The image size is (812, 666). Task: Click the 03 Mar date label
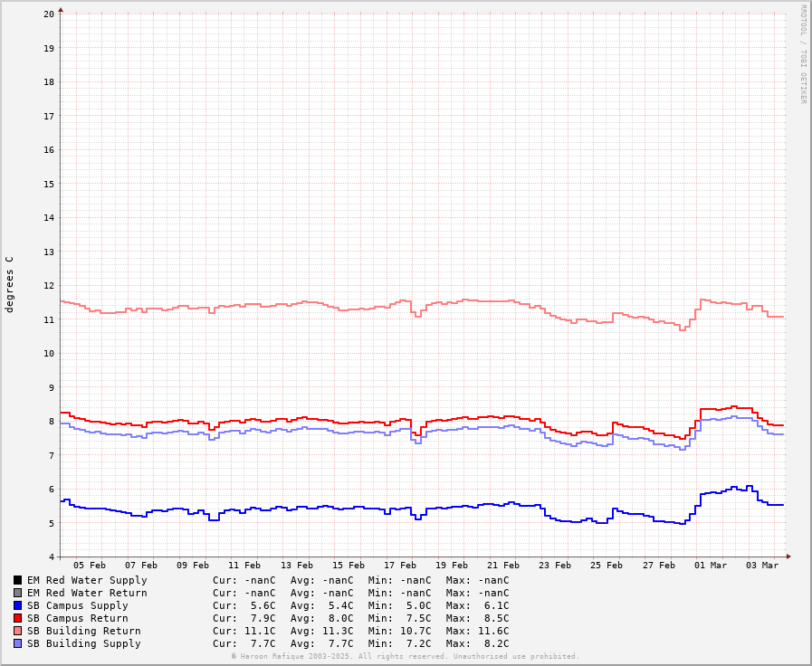click(762, 566)
